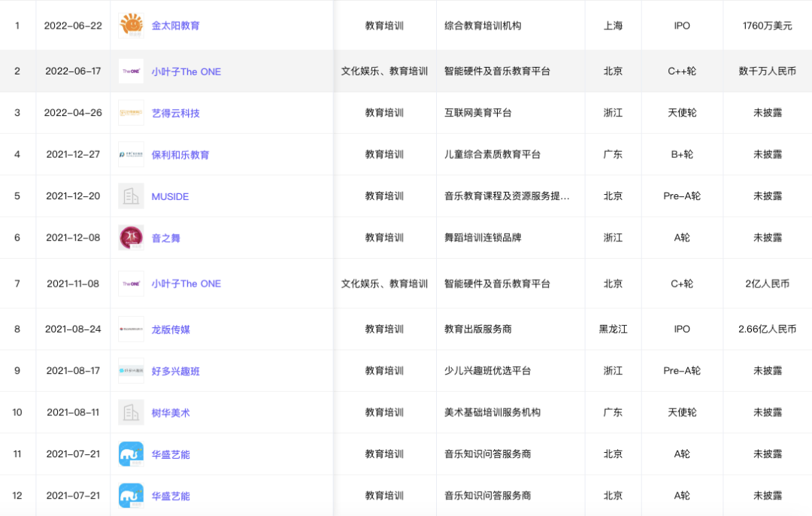Click the The ONE logo in the 2021-11-08 row

(x=131, y=284)
